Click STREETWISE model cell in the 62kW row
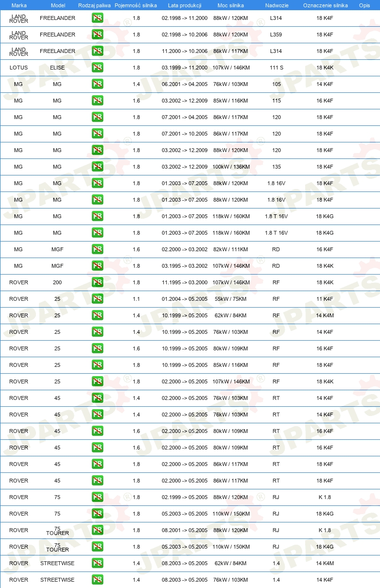Screen dimensions: 380x588 pos(57,563)
